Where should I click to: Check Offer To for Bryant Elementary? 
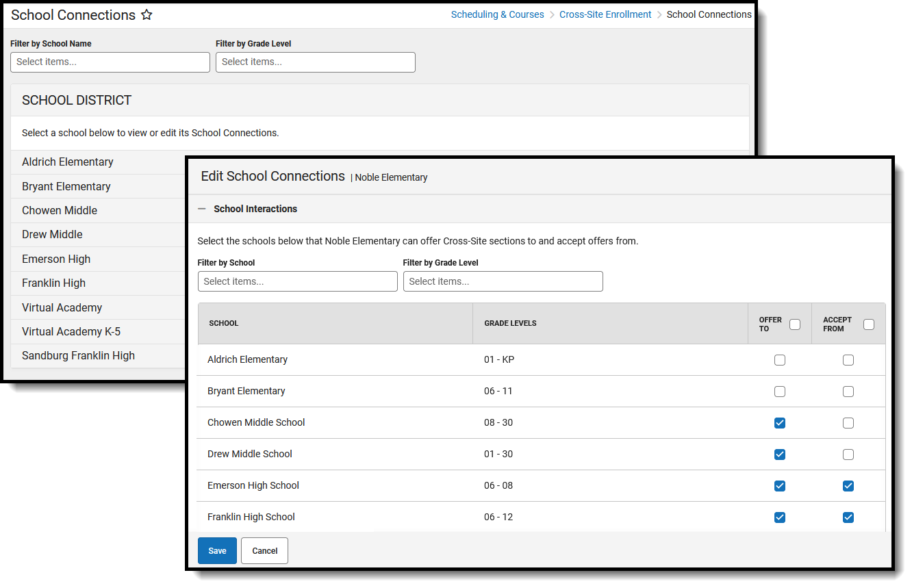point(780,392)
